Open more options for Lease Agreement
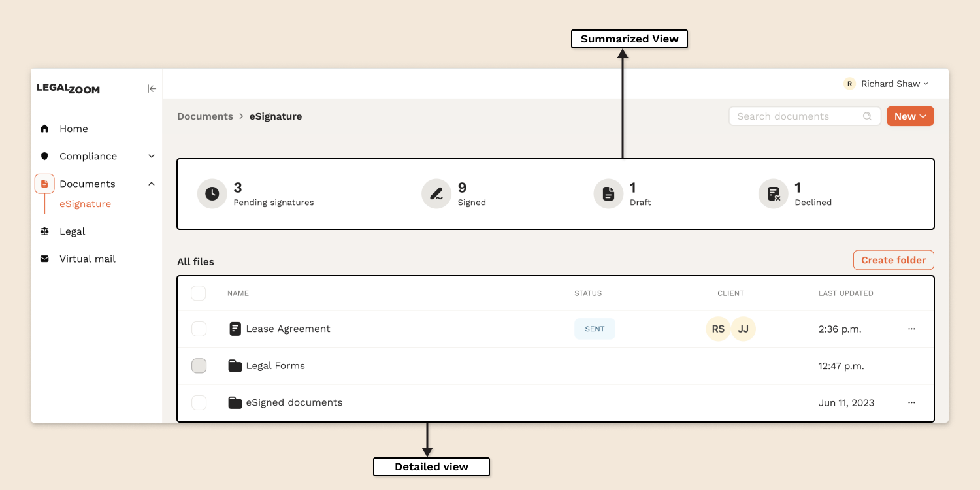The width and height of the screenshot is (980, 490). (x=911, y=329)
